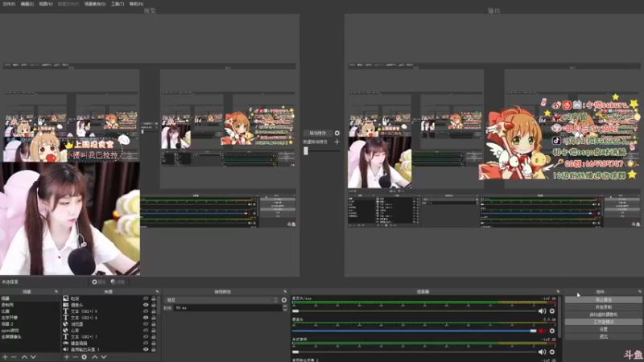Select the 摄像头 source row
Screen dimensions: 644x362
pos(109,305)
